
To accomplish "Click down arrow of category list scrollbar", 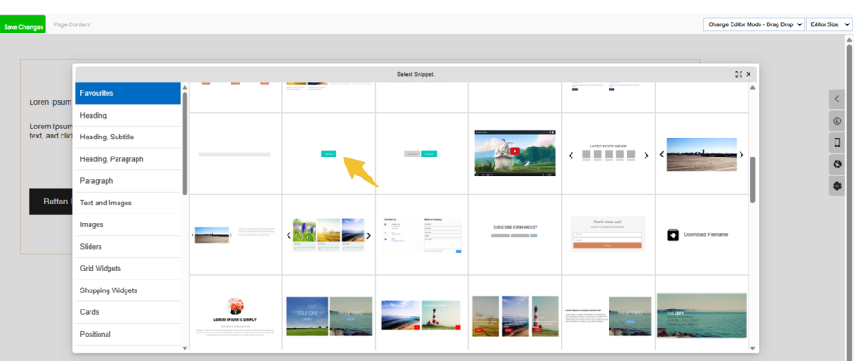I will coord(184,348).
